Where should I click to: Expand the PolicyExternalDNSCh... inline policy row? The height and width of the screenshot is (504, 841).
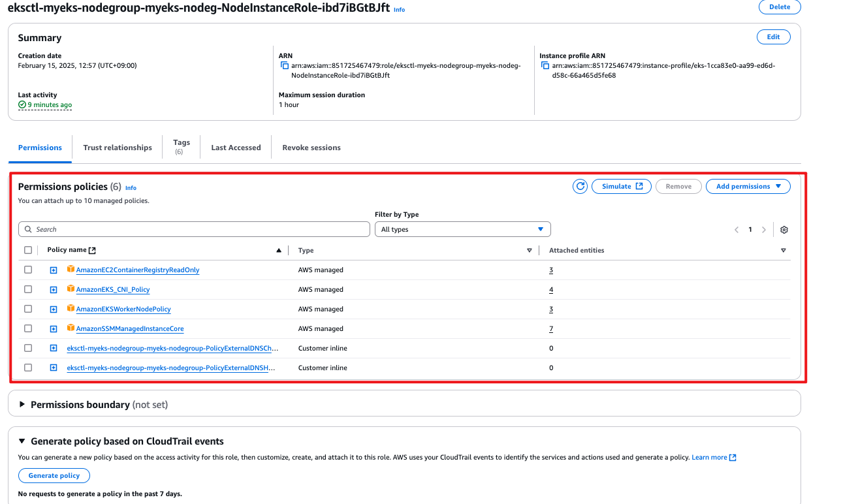point(54,349)
